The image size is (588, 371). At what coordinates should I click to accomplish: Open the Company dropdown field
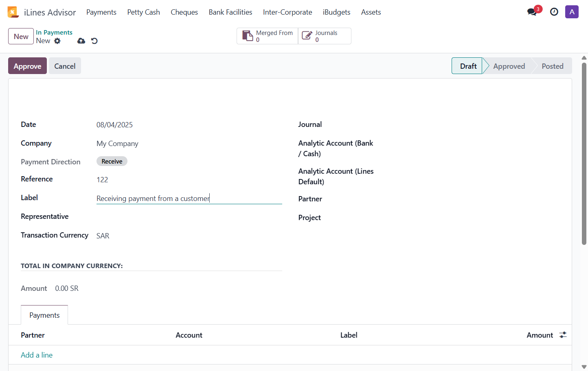click(x=189, y=144)
